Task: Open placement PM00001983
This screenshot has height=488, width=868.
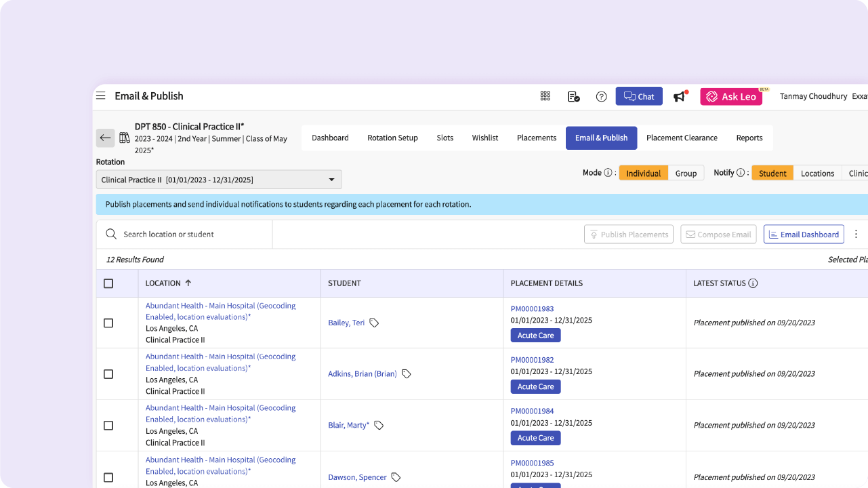Action: (x=532, y=308)
